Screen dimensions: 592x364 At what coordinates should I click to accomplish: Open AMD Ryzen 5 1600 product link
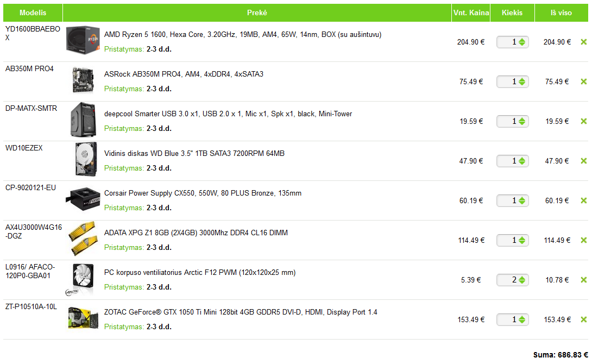(243, 34)
